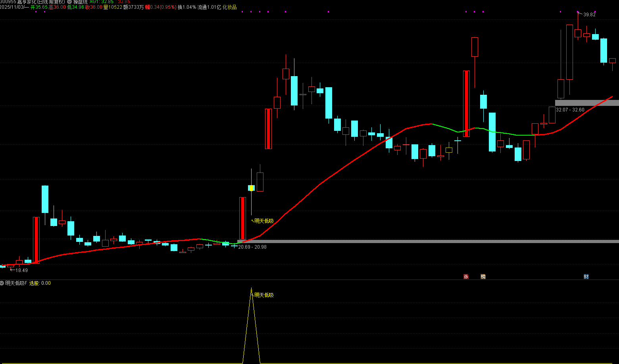
Task: Click the yellow signal candlestick above 明天低吸
Action: [251, 188]
